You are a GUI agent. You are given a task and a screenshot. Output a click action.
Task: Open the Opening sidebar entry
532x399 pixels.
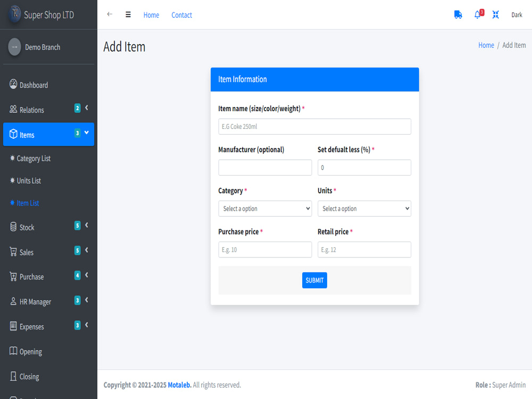[48, 352]
